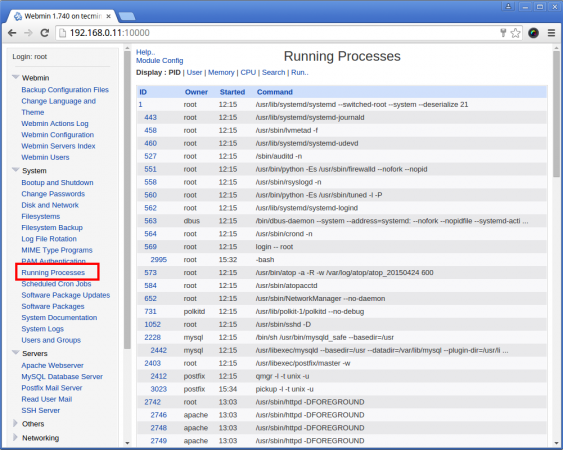Open a new browser tab
This screenshot has height=450, width=563.
tap(126, 16)
